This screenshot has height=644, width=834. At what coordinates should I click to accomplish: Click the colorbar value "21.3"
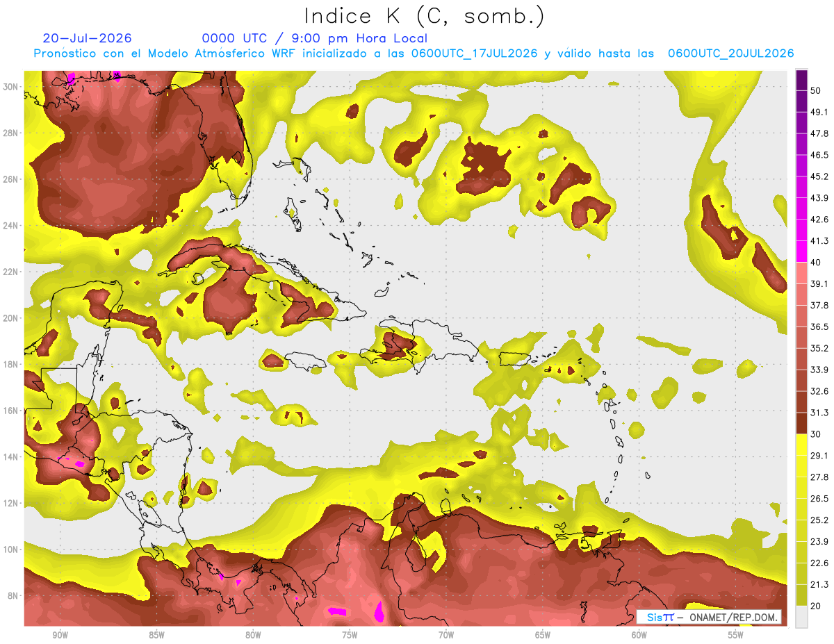pos(819,586)
